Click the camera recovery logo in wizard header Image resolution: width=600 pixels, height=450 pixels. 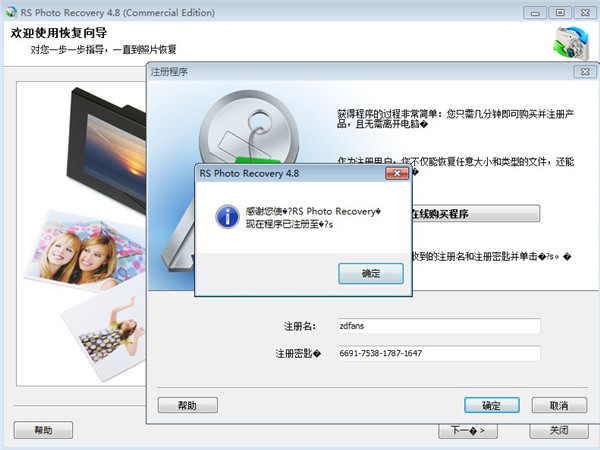click(572, 43)
